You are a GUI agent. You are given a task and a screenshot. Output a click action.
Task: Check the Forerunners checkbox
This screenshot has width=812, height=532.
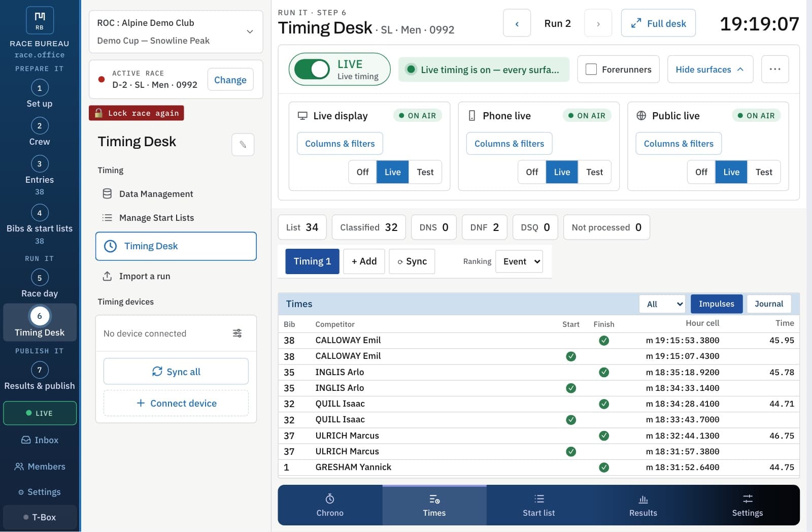pyautogui.click(x=591, y=70)
